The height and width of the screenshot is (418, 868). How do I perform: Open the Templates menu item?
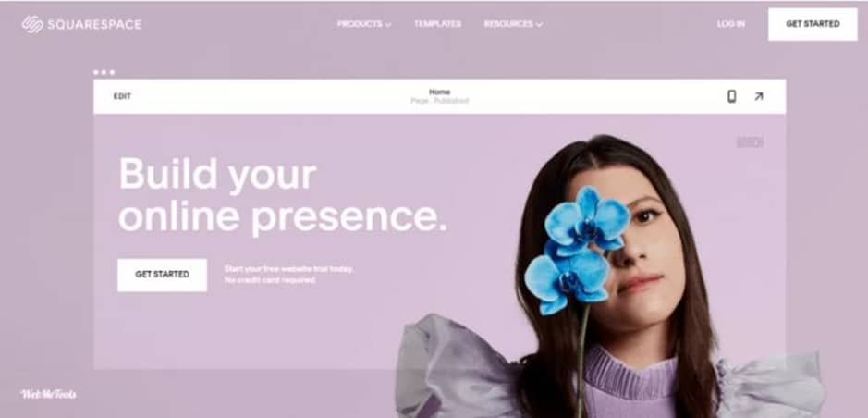click(437, 24)
